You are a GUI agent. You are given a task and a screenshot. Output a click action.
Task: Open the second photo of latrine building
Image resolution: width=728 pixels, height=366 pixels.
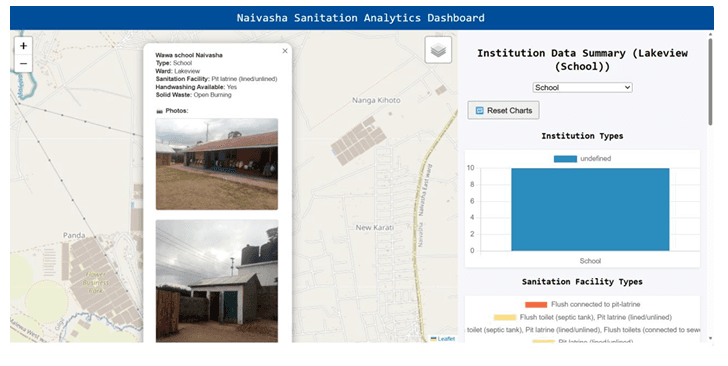tap(217, 281)
